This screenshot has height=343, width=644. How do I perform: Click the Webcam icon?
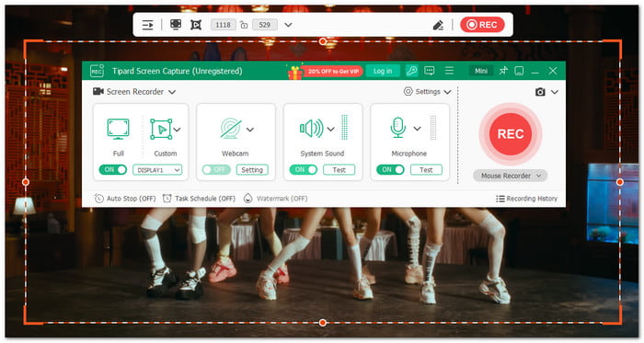(231, 129)
